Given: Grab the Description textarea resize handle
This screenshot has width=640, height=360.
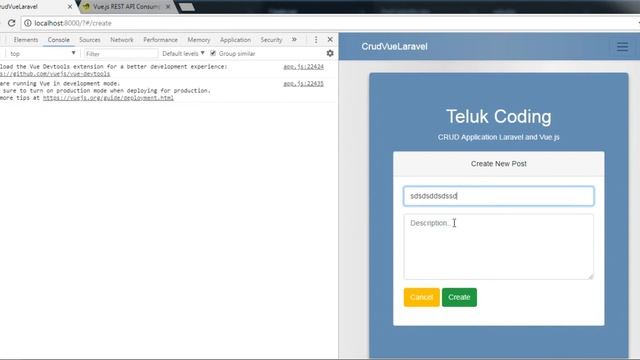Looking at the screenshot, I should point(590,276).
